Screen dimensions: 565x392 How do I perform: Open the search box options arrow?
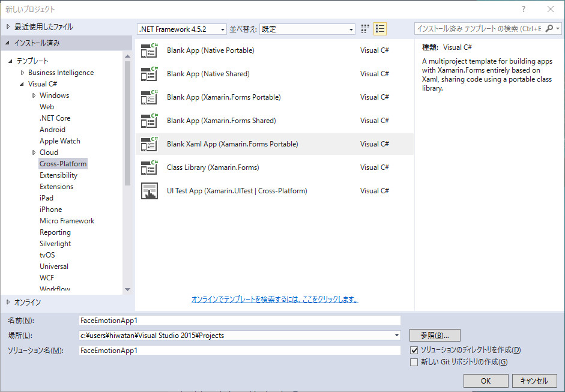pos(557,28)
